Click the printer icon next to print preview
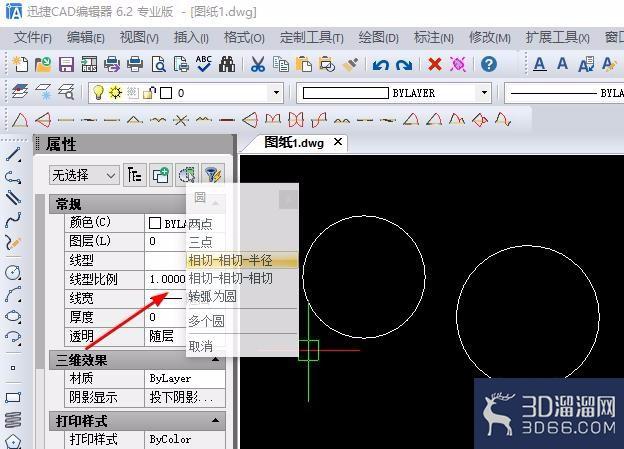624x449 pixels. 135,64
